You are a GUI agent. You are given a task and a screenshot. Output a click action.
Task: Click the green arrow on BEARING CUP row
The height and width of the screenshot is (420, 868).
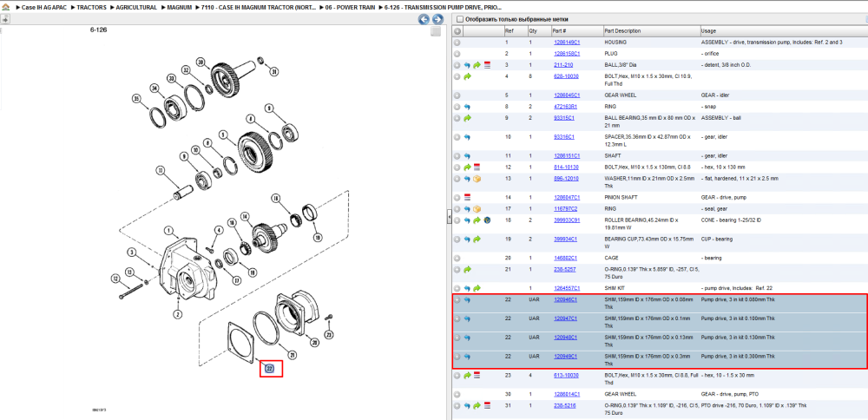pyautogui.click(x=477, y=239)
